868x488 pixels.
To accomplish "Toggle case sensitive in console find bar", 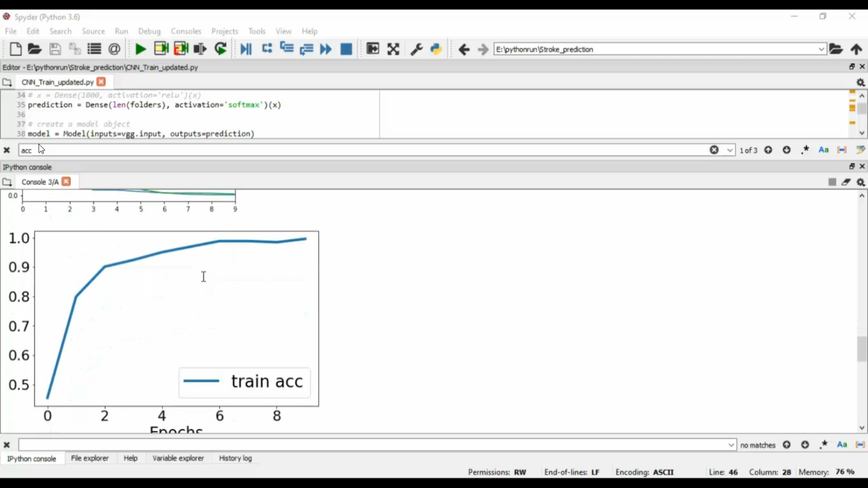I will (842, 445).
